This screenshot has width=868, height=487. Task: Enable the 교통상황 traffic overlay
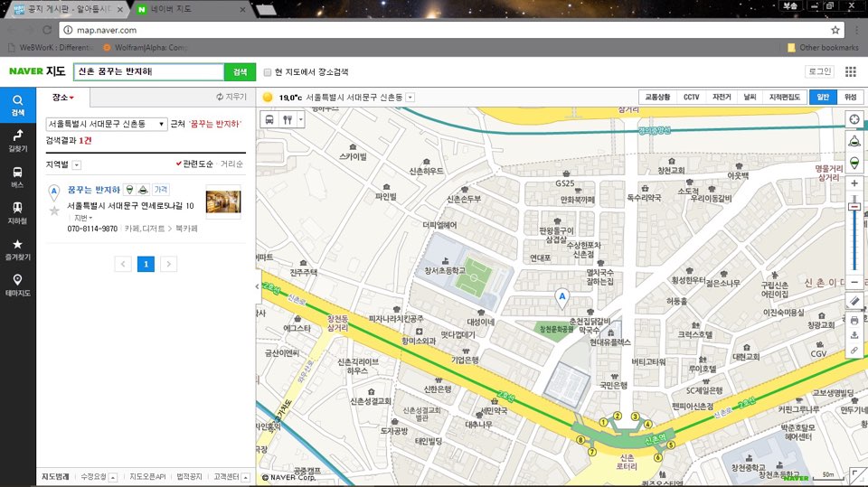pyautogui.click(x=657, y=97)
